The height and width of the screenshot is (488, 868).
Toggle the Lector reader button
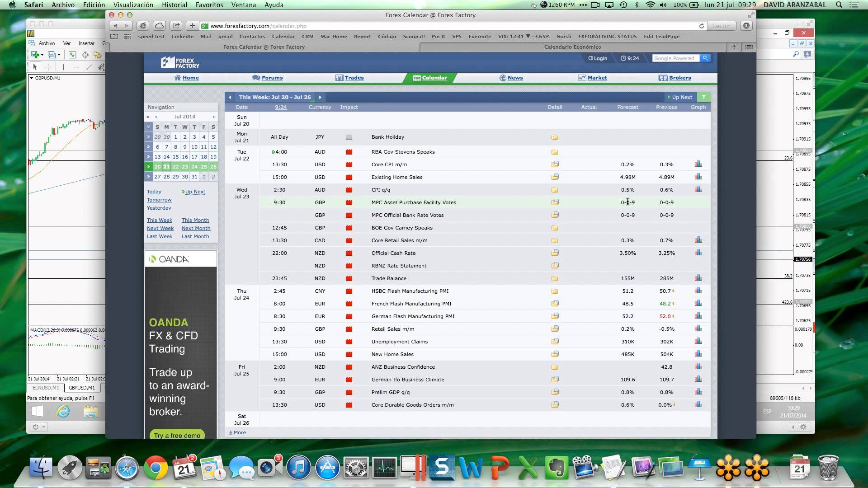click(x=721, y=26)
